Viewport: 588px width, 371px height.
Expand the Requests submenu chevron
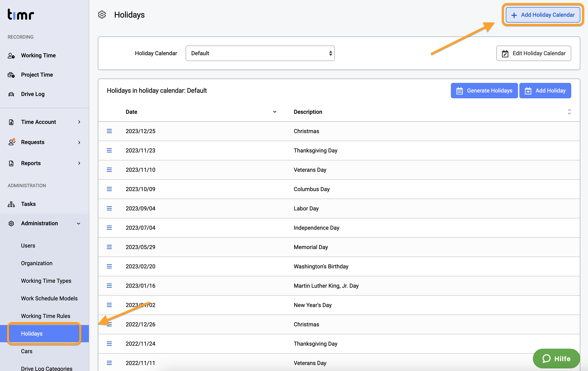point(79,142)
